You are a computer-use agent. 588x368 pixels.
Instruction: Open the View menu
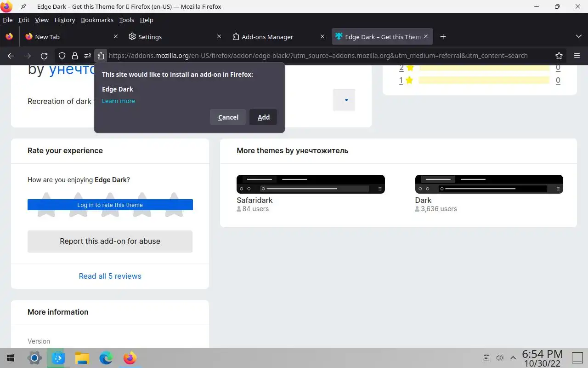[42, 20]
